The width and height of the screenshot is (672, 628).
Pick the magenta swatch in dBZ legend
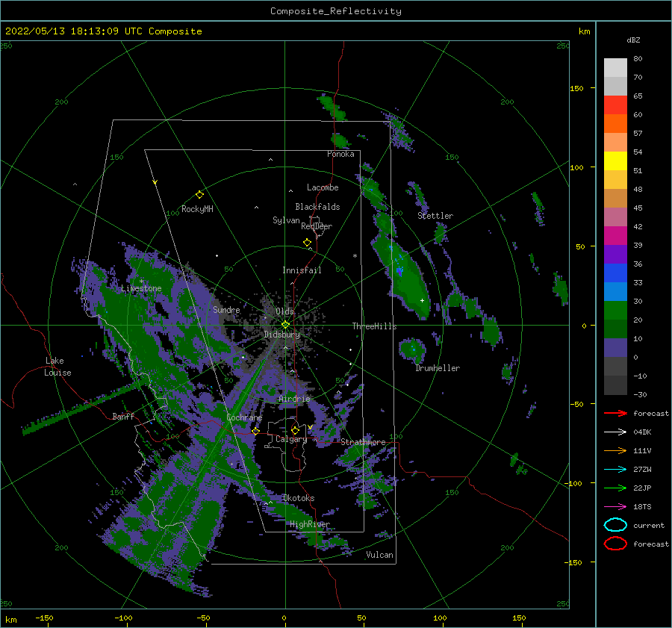tap(615, 236)
